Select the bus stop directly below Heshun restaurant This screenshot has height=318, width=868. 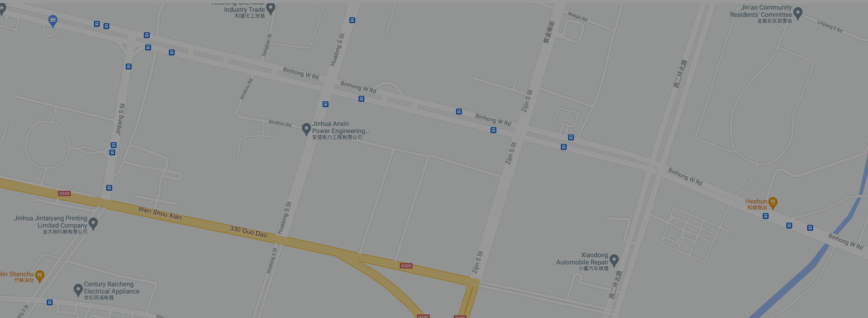[x=765, y=216]
